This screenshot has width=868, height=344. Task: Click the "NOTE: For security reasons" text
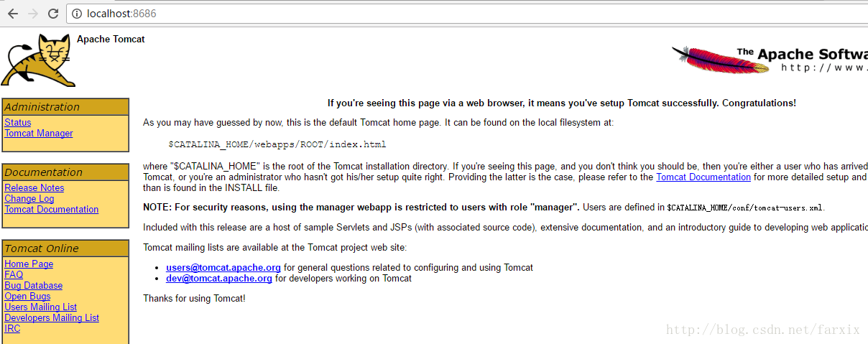point(361,208)
